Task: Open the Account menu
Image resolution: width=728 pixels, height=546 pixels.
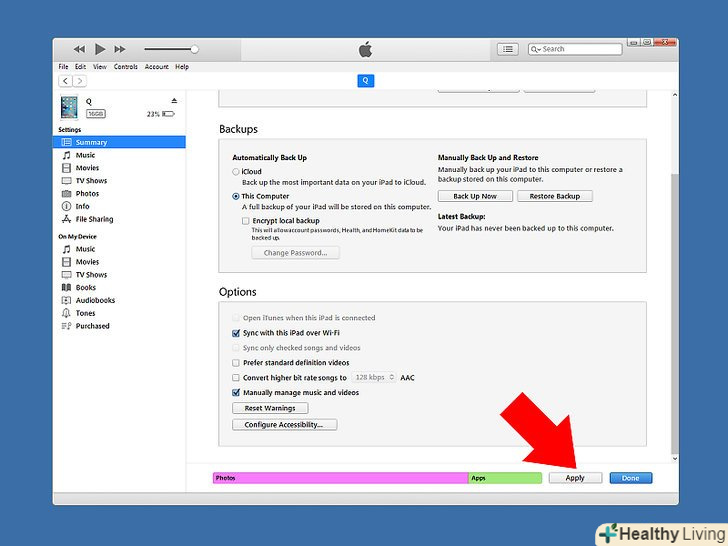Action: [157, 67]
